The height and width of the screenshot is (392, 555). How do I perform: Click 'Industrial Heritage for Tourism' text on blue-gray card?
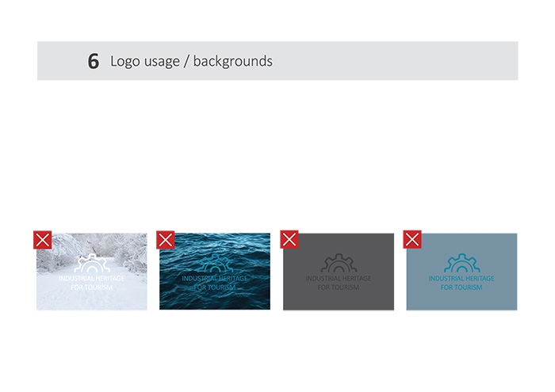coord(461,283)
